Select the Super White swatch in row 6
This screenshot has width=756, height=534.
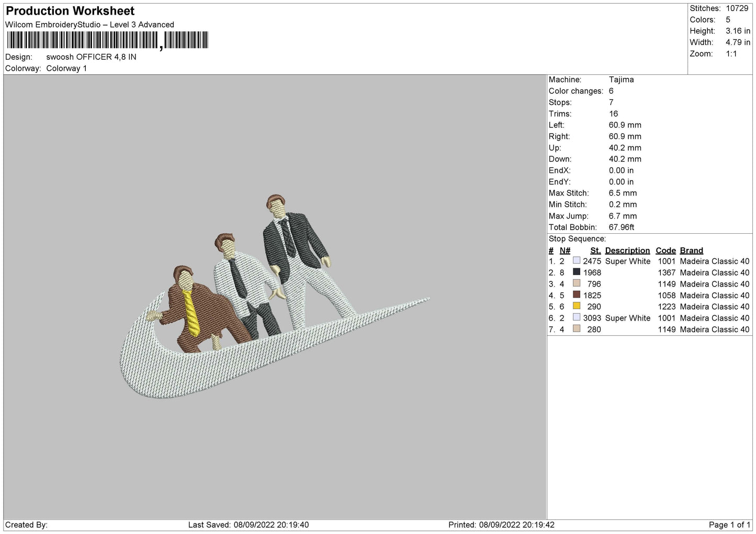pos(577,317)
